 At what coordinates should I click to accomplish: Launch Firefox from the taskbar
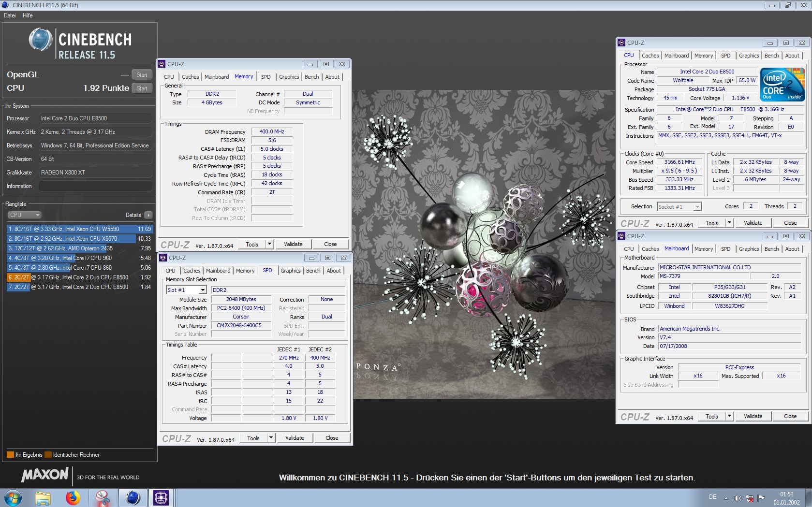(x=73, y=497)
